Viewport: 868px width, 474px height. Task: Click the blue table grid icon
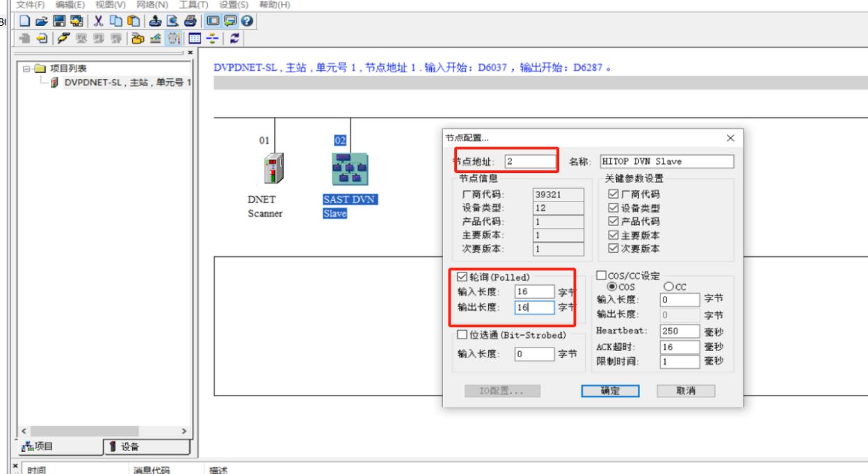tap(195, 38)
